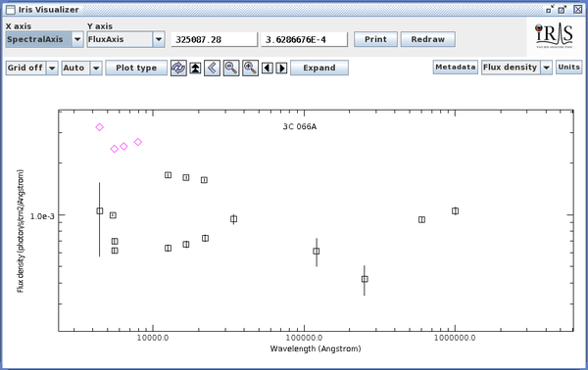Open the Metadata button
This screenshot has width=588, height=370.
tap(456, 68)
